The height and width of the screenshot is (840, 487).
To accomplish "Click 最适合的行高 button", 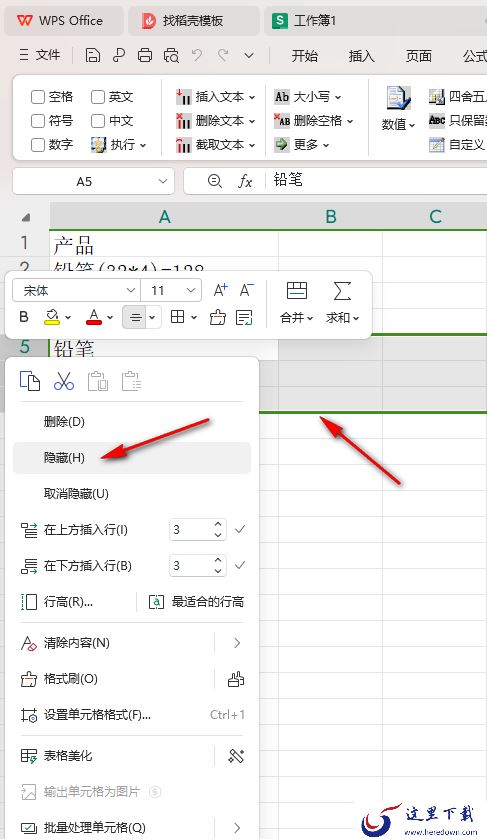I will 196,602.
